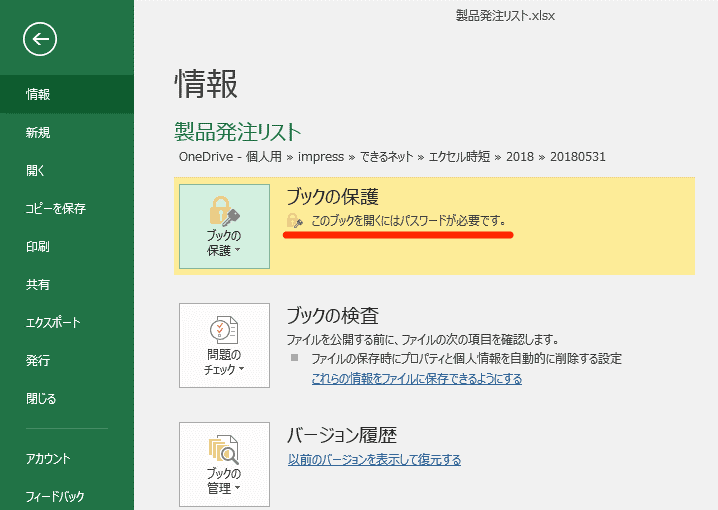718x510 pixels.
Task: Click the ファイルの保存時にプロパティ setting text
Action: click(467, 358)
